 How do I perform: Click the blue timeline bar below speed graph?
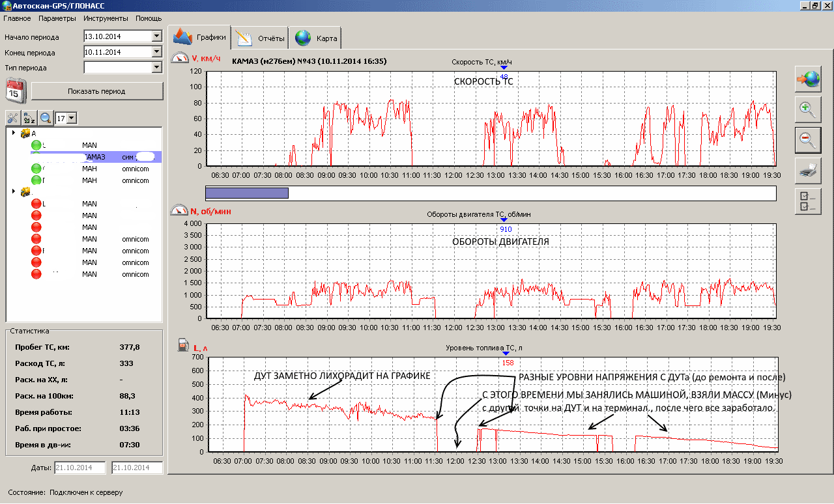(246, 193)
